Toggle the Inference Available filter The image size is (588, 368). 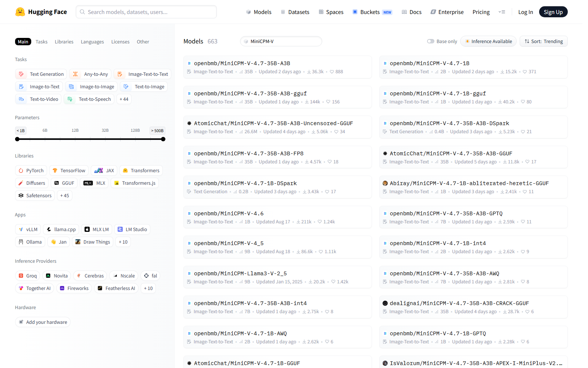[488, 41]
